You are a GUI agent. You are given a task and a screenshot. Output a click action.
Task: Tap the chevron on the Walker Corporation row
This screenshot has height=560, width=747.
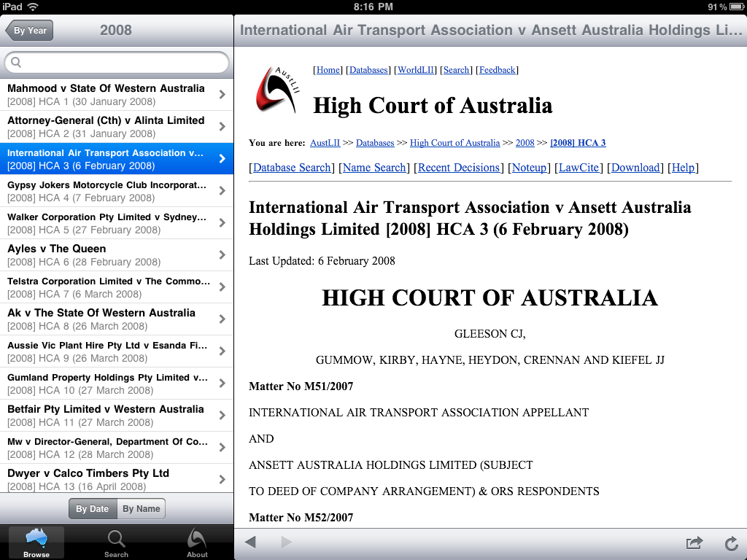click(x=222, y=223)
